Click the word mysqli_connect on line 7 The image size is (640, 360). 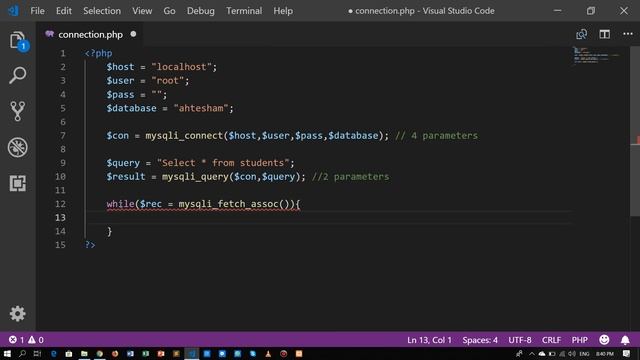pos(184,136)
